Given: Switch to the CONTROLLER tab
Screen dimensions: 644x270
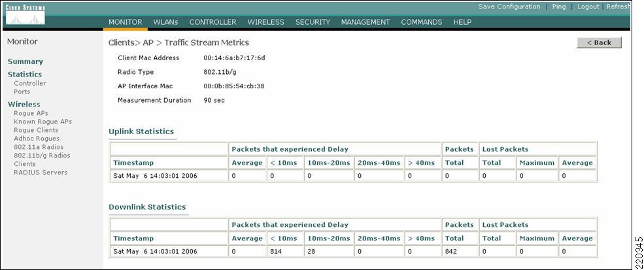Looking at the screenshot, I should pos(212,22).
